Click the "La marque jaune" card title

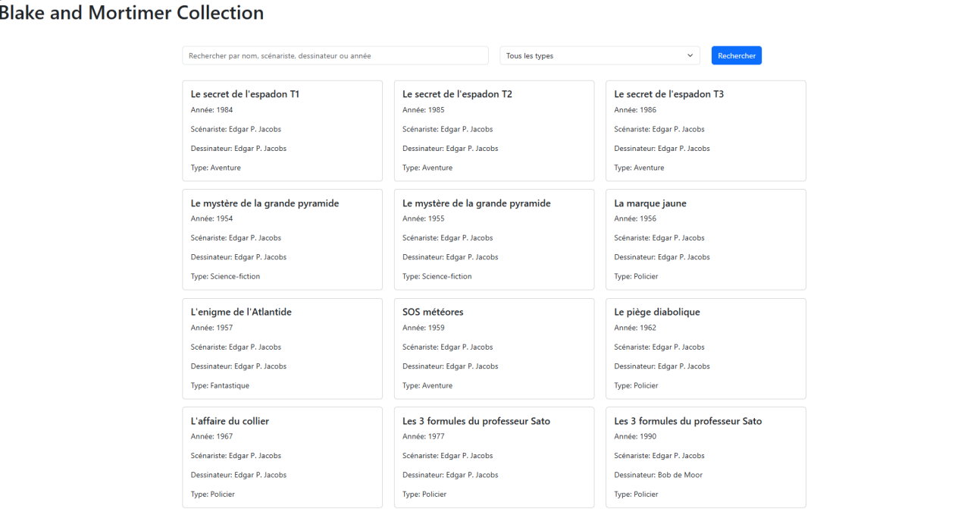[650, 203]
